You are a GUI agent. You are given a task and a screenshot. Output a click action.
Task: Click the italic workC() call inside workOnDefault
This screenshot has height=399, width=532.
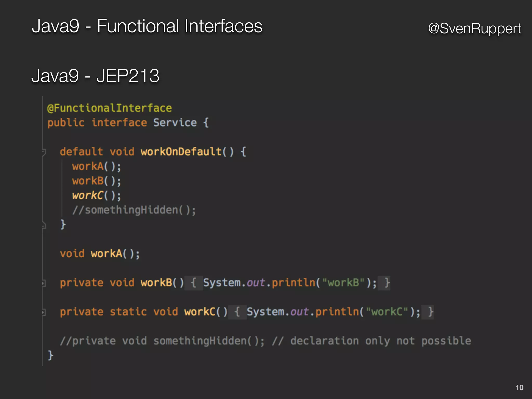click(x=96, y=196)
